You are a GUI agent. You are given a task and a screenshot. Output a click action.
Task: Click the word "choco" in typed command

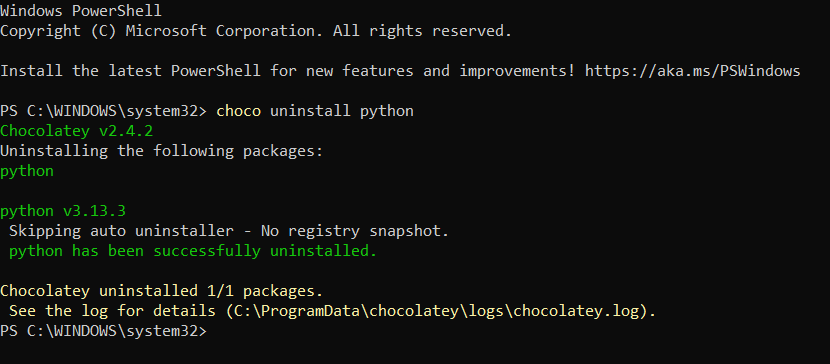tap(239, 111)
